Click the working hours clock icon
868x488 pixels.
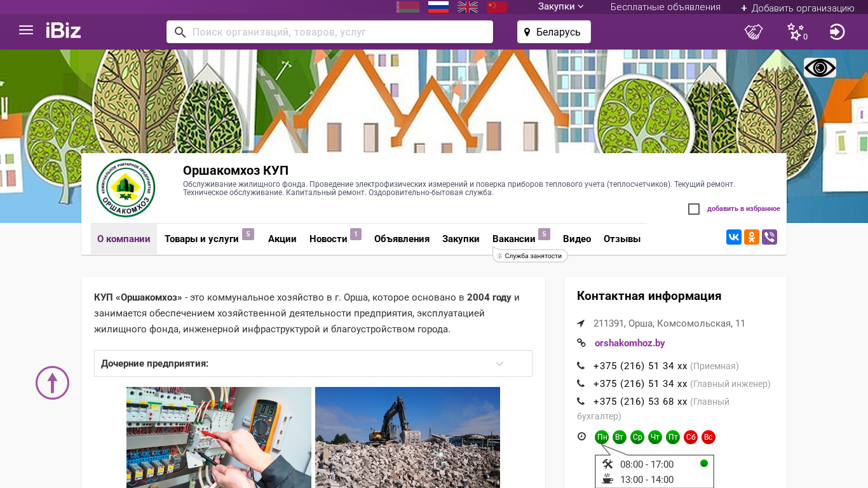[581, 437]
